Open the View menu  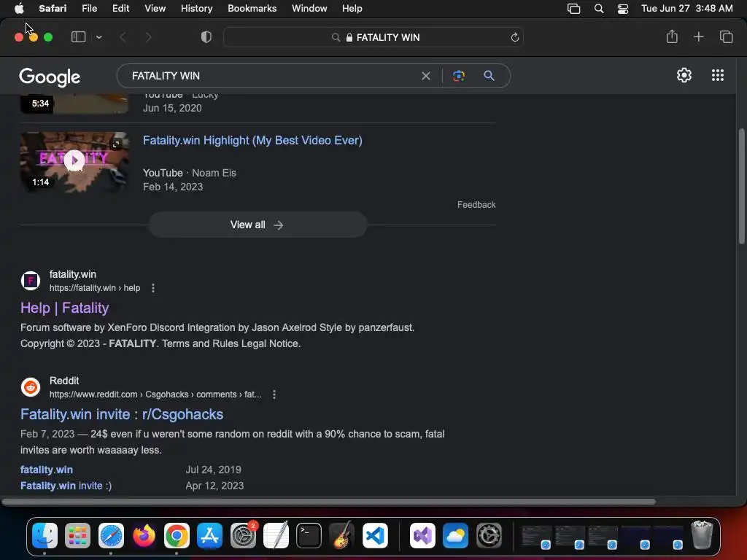tap(155, 8)
